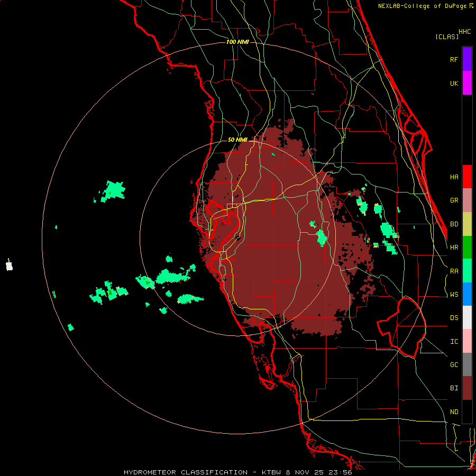This screenshot has height=476, width=476.
Task: Click the HR legend label
Action: pyautogui.click(x=454, y=248)
